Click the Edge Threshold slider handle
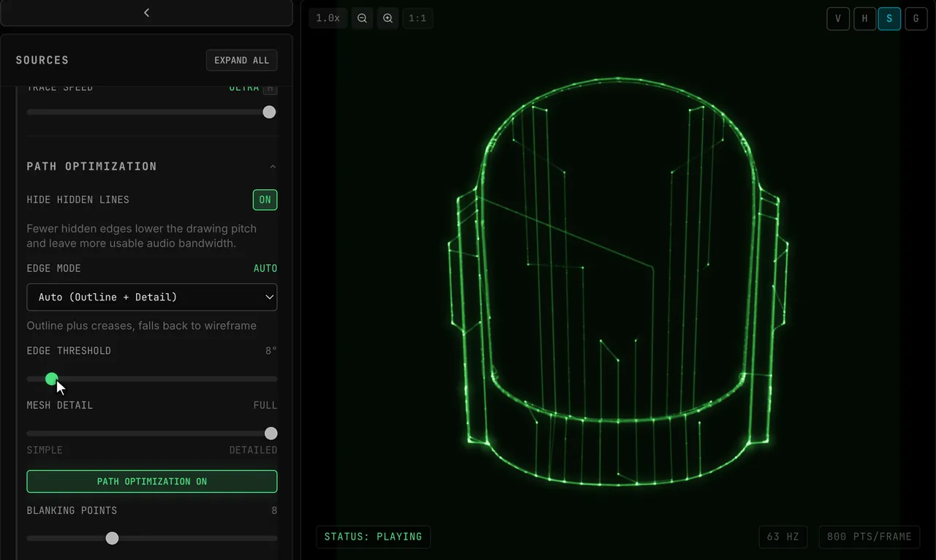 pyautogui.click(x=51, y=379)
